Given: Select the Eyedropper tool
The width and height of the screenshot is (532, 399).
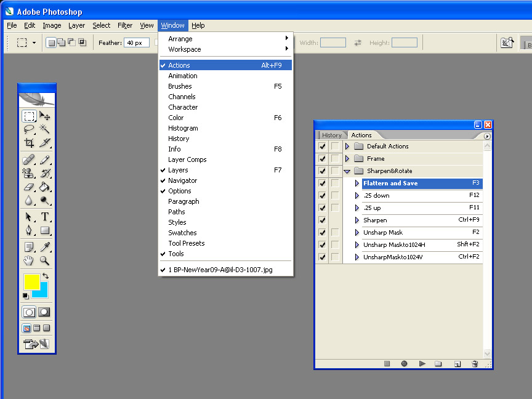Looking at the screenshot, I should point(45,247).
